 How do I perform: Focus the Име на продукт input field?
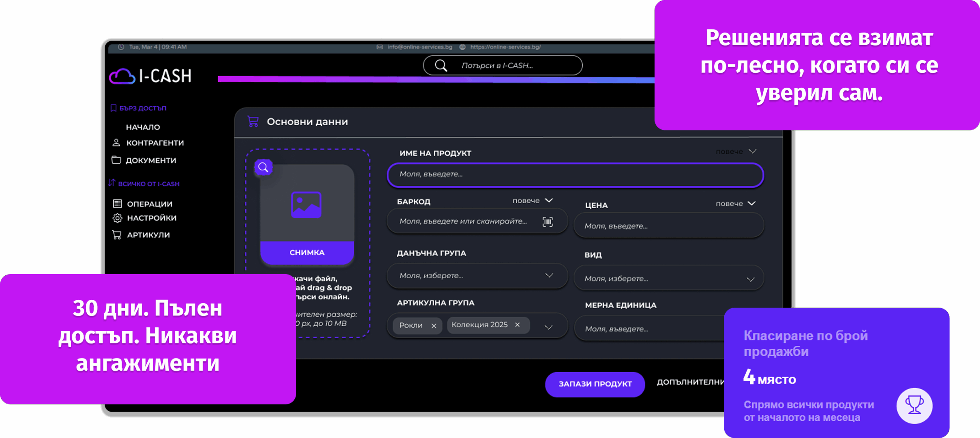tap(575, 174)
